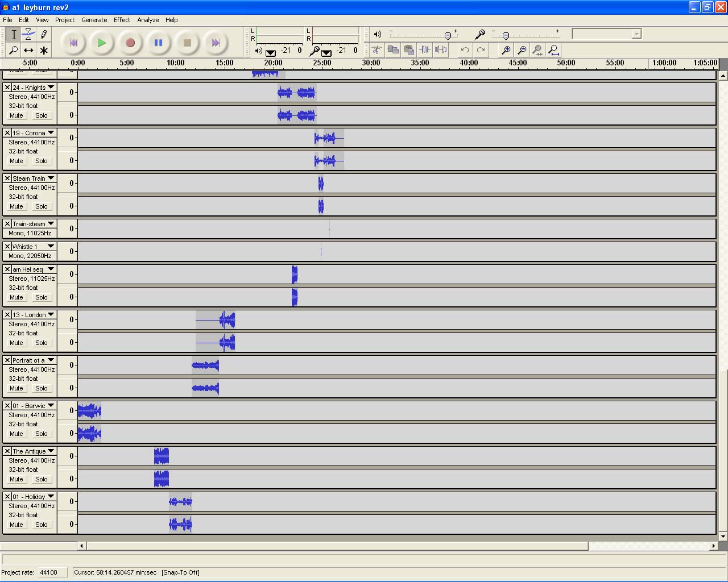This screenshot has width=728, height=582.
Task: Click the Zoom In magnifier button
Action: tap(506, 50)
